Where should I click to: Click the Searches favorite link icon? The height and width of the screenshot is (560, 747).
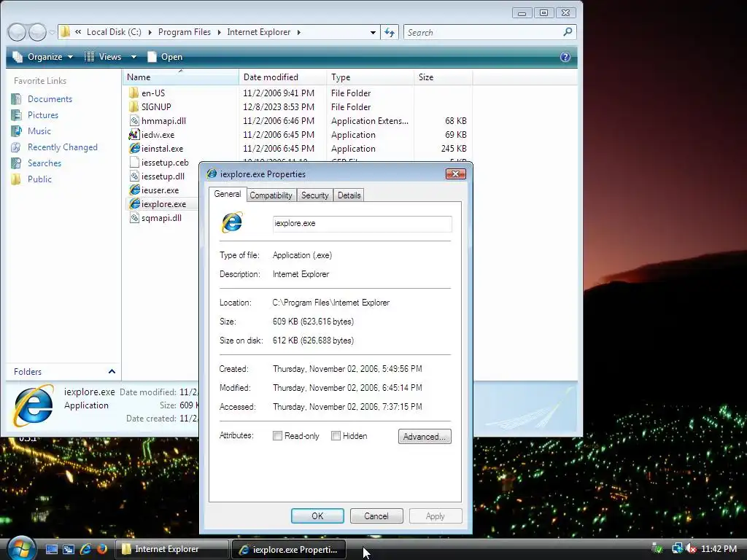click(16, 163)
